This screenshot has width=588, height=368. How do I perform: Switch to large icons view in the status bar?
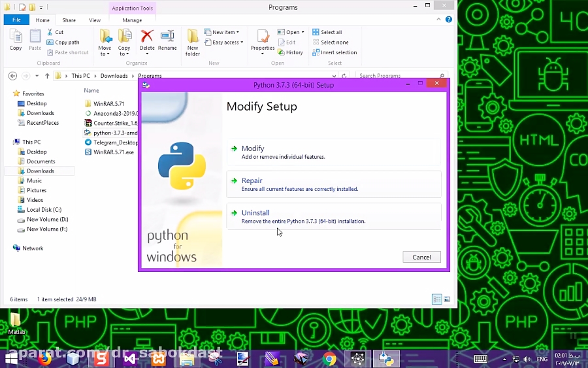447,299
